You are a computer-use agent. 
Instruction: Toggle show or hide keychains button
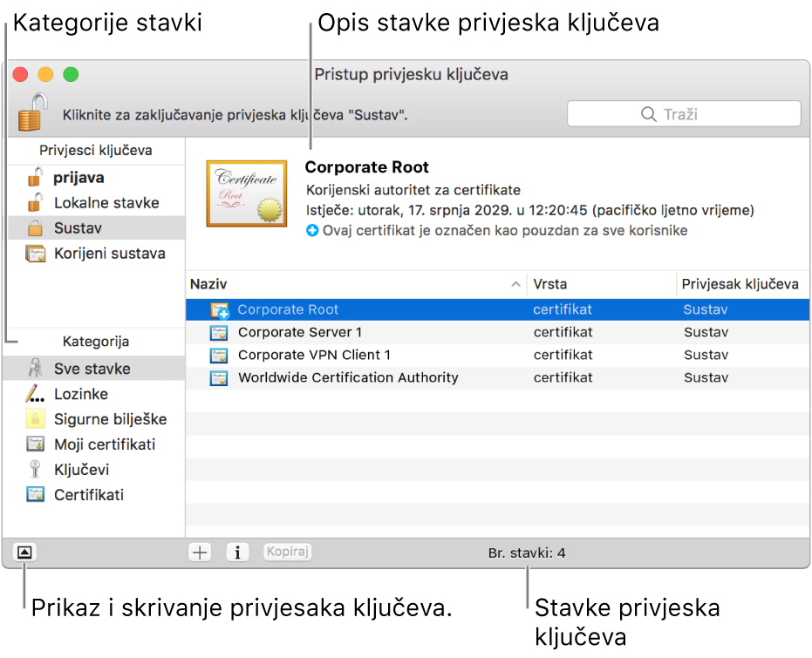[x=24, y=553]
